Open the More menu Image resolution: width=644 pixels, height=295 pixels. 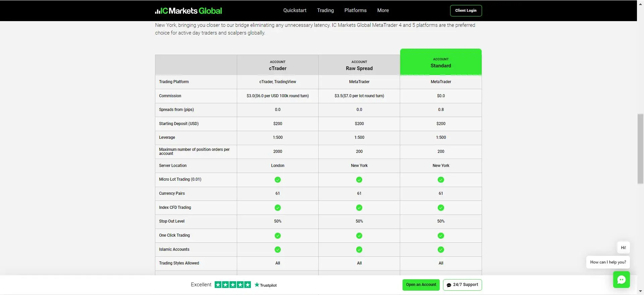click(x=383, y=10)
